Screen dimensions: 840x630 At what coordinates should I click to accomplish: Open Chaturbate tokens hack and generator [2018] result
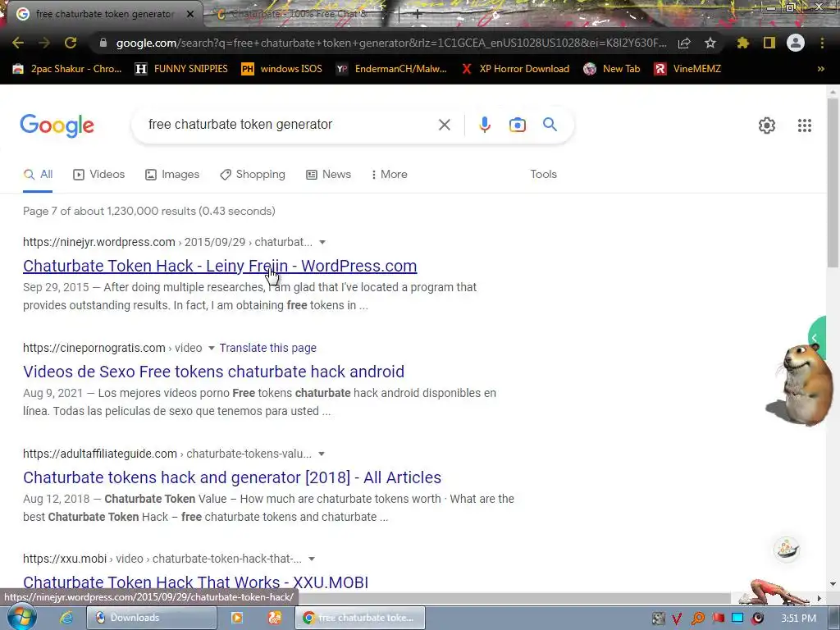tap(232, 477)
